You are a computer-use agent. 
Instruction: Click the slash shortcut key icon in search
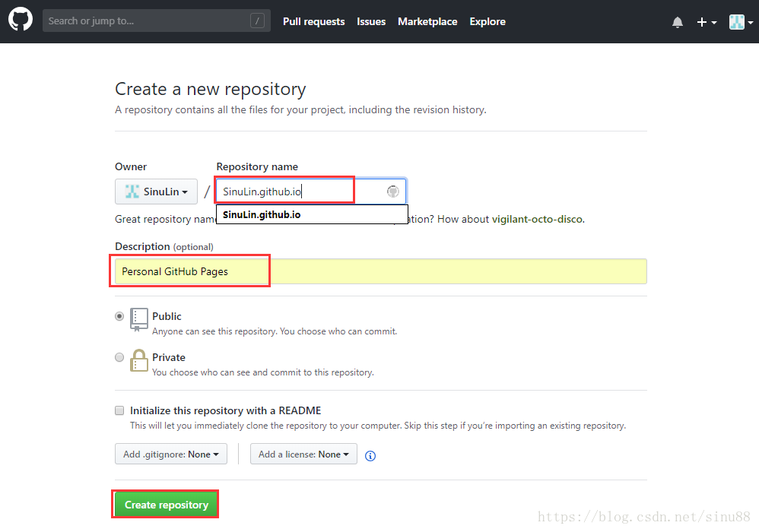pyautogui.click(x=257, y=21)
